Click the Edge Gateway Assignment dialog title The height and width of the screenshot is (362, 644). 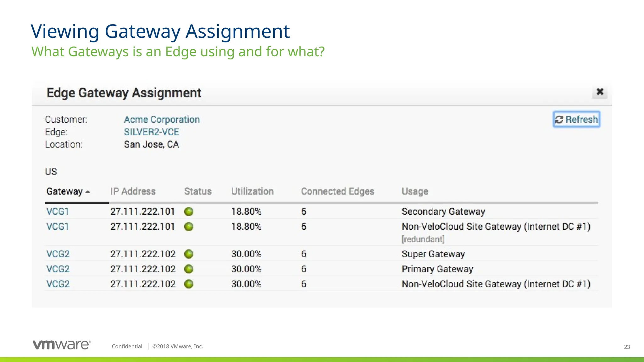click(x=124, y=93)
